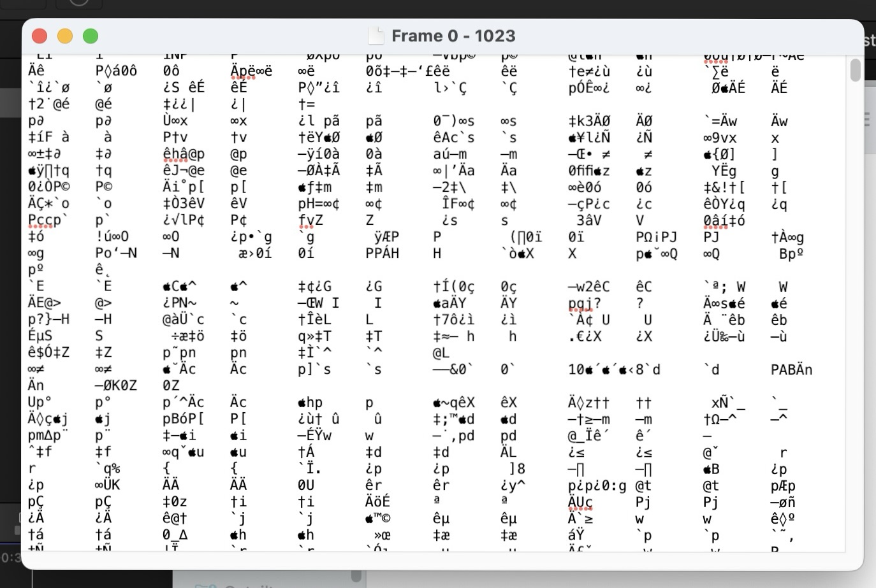Image resolution: width=876 pixels, height=588 pixels.
Task: Click the text pBóP[
Action: pos(184,419)
